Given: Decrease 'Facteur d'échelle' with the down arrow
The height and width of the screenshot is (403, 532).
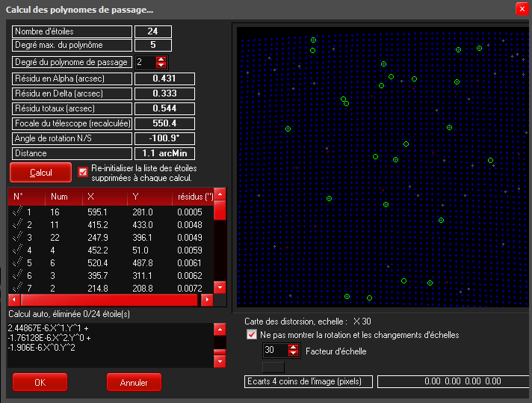Looking at the screenshot, I should click(x=293, y=354).
